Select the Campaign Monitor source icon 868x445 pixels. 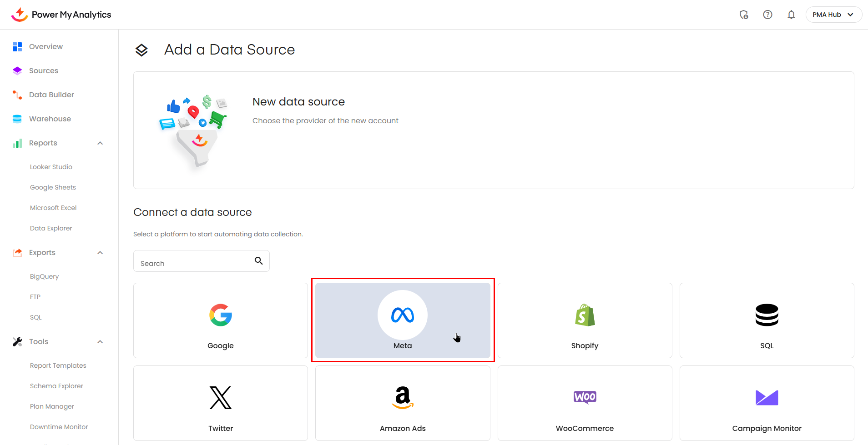coord(767,398)
